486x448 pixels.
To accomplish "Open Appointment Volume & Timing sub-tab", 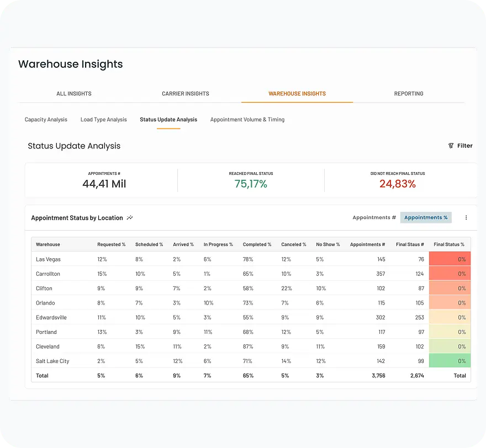I will tap(247, 120).
